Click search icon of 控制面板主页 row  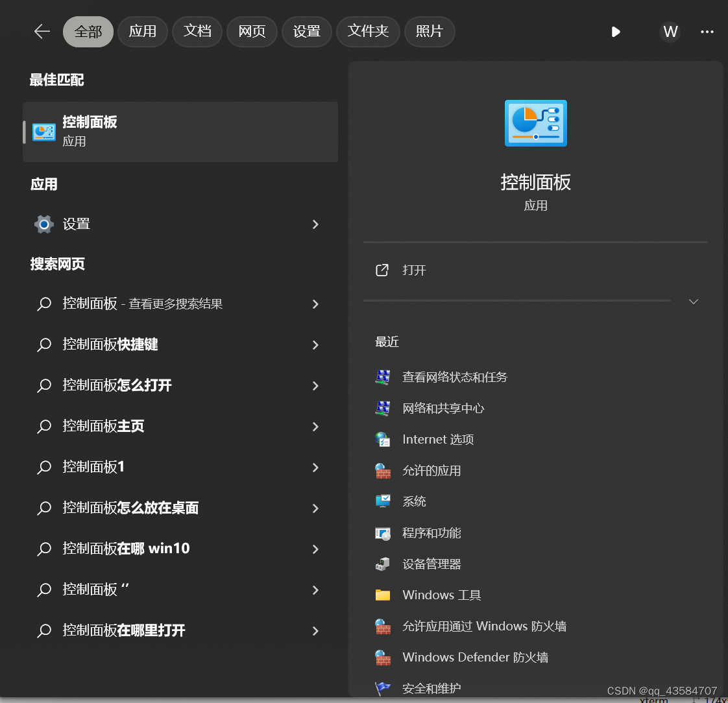tap(44, 427)
